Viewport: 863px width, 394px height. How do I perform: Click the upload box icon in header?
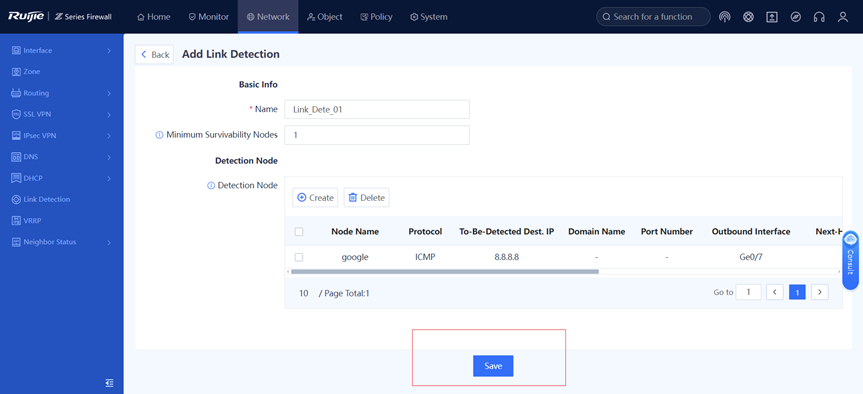pyautogui.click(x=772, y=17)
